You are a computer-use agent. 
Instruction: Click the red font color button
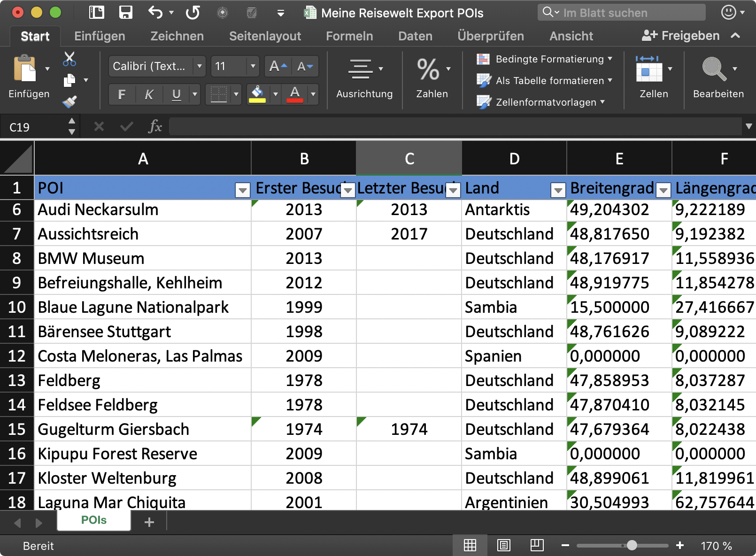[x=295, y=94]
